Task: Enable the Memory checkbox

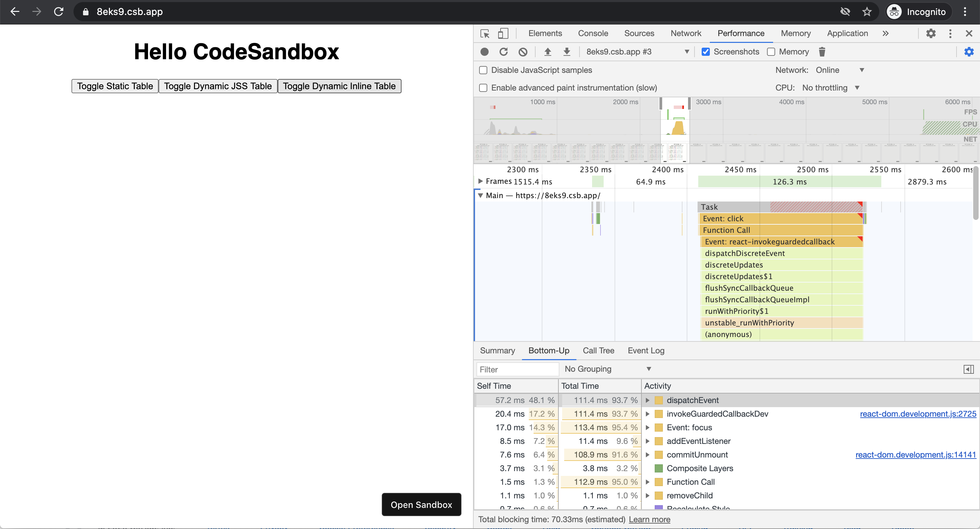Action: click(x=771, y=52)
